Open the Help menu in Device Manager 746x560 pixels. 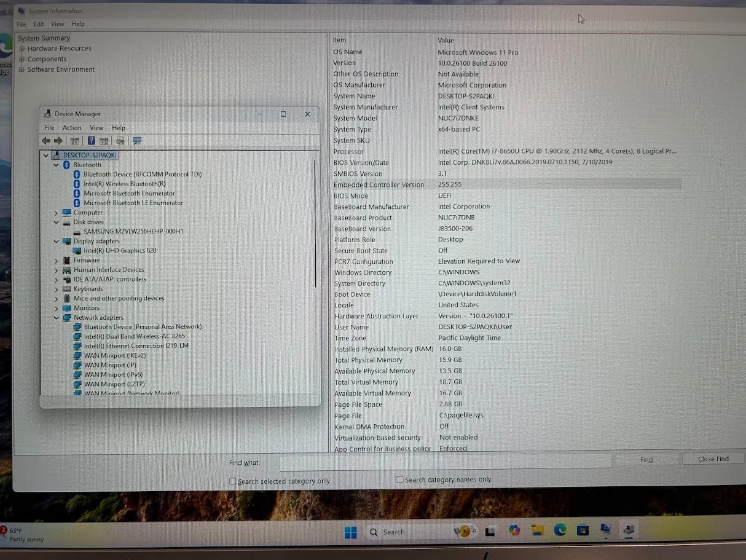pyautogui.click(x=119, y=128)
